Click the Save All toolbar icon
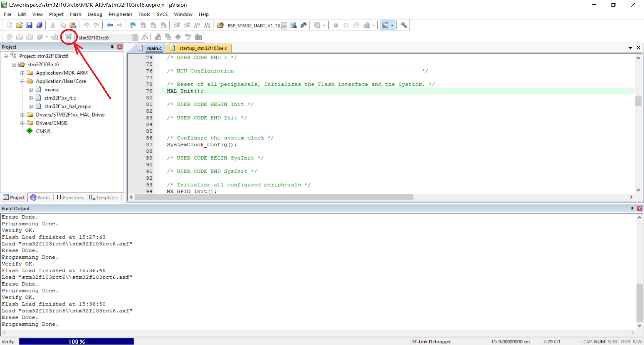 coord(40,25)
